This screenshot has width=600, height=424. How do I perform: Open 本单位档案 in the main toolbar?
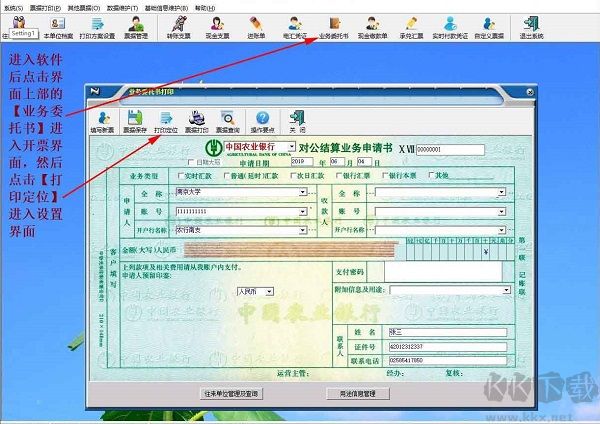tap(58, 28)
